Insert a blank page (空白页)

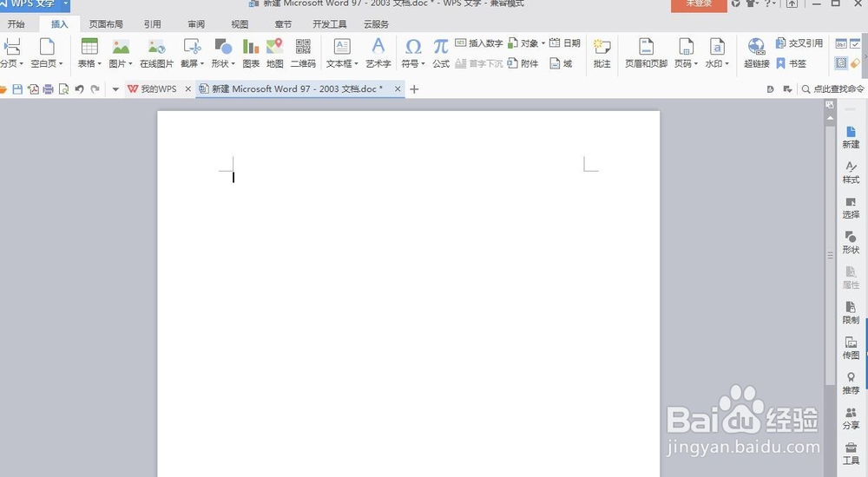click(47, 47)
